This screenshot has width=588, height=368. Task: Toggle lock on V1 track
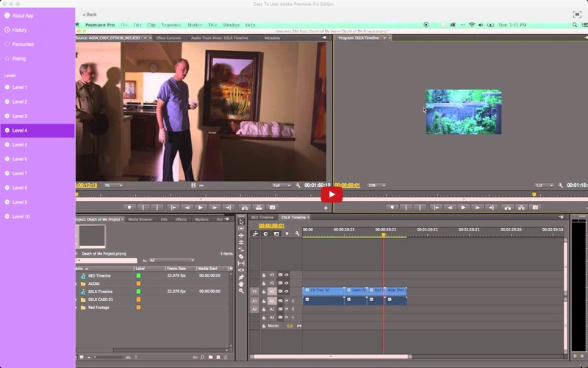tap(264, 291)
